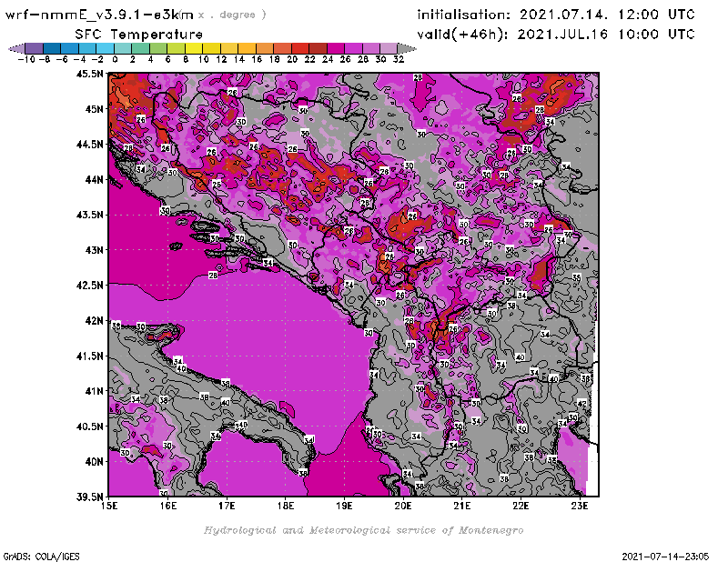Viewport: 728px width, 562px height.
Task: Click the 32 tick label on legend
Action: (x=399, y=59)
